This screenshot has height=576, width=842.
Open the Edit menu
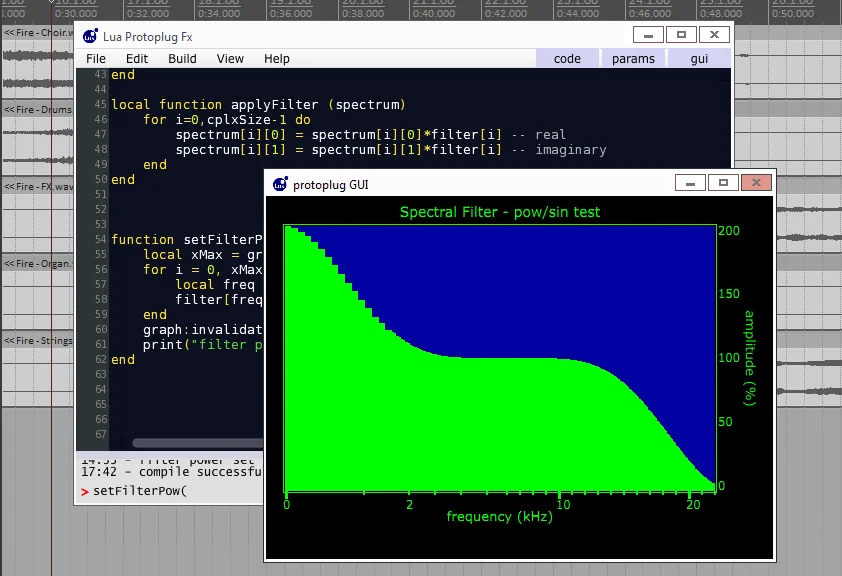point(137,59)
